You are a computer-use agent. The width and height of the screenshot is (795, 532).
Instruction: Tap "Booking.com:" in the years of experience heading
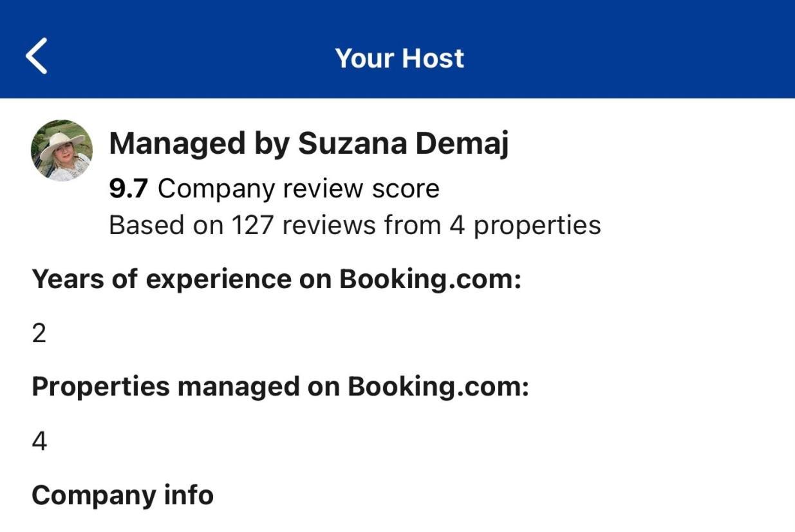tap(430, 279)
